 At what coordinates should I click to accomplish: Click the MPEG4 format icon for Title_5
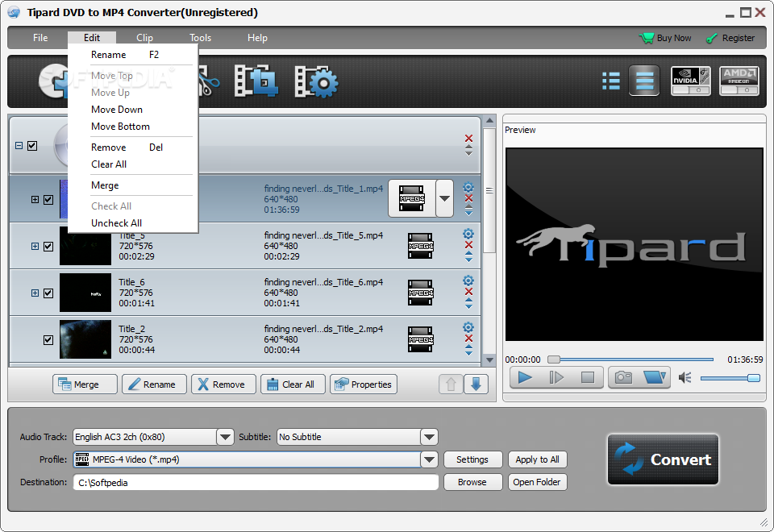click(421, 246)
